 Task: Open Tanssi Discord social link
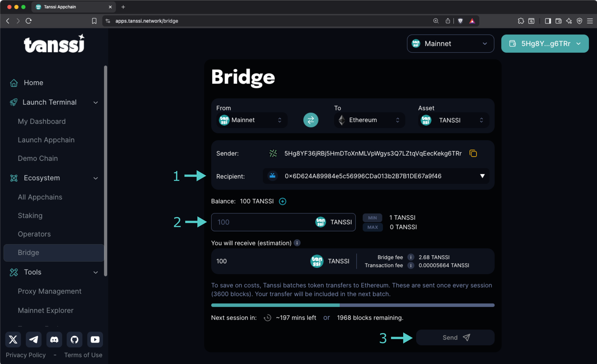[54, 339]
